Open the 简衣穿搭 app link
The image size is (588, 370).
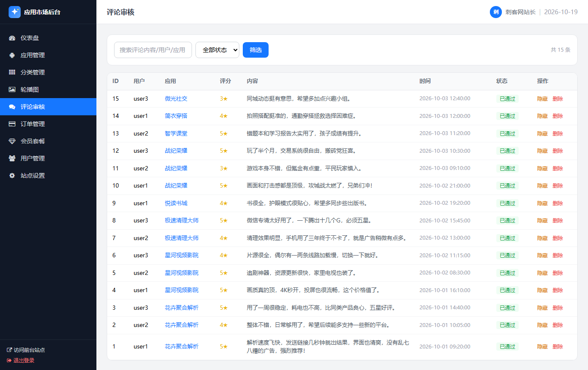[x=176, y=116]
